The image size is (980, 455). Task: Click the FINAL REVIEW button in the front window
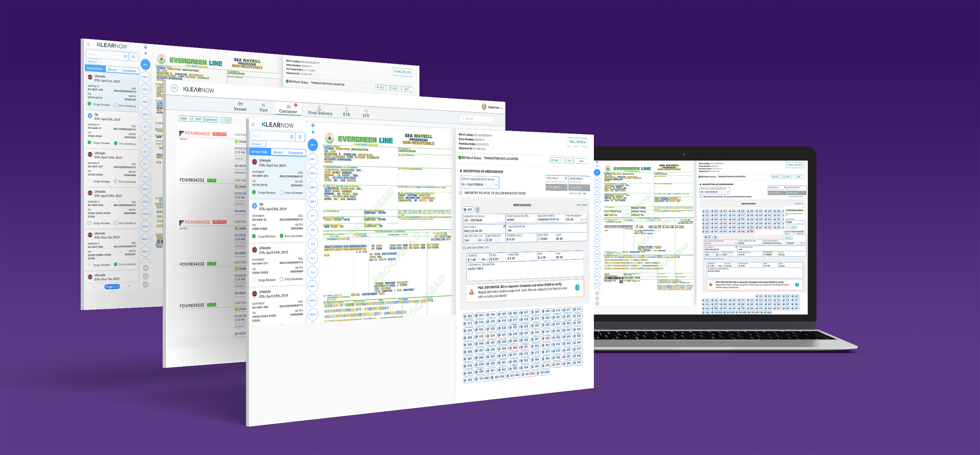[577, 142]
